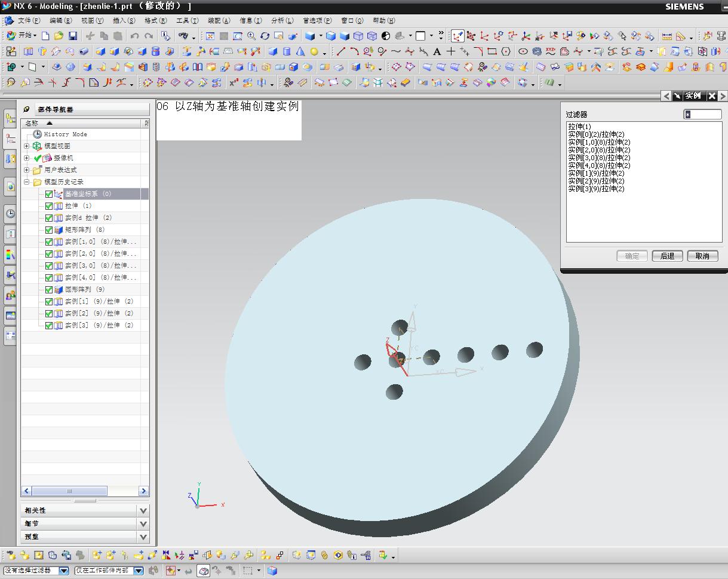
Task: Click the Fit view icon
Action: point(210,36)
